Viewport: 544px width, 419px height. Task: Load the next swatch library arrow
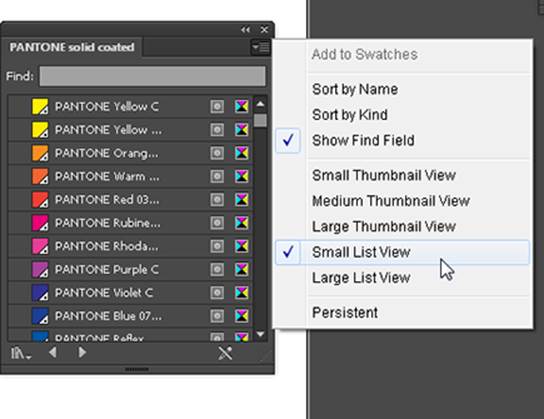click(x=82, y=352)
